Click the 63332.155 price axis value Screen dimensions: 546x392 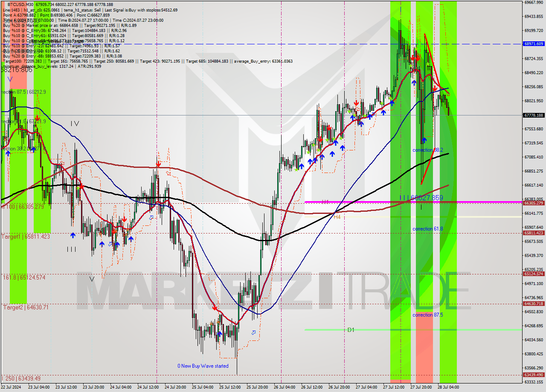[x=534, y=382]
